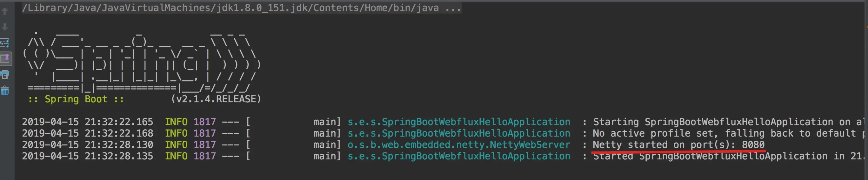
Task: Toggle Scroll to End of console
Action: tap(6, 59)
